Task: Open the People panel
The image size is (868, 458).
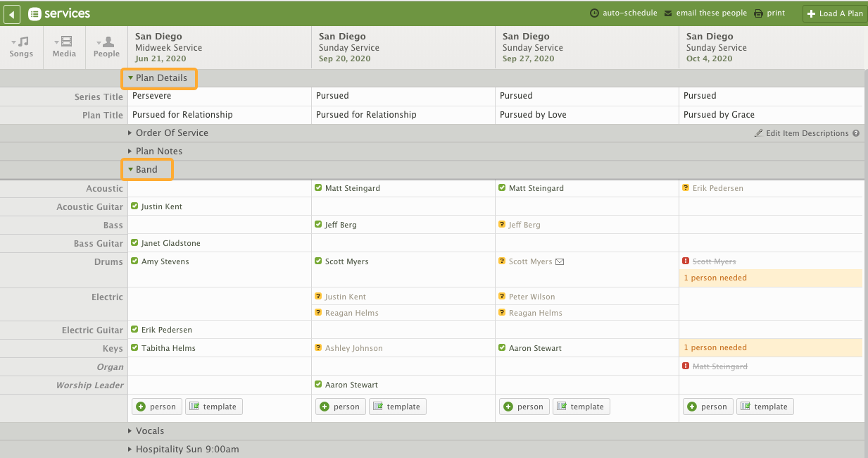Action: (106, 47)
